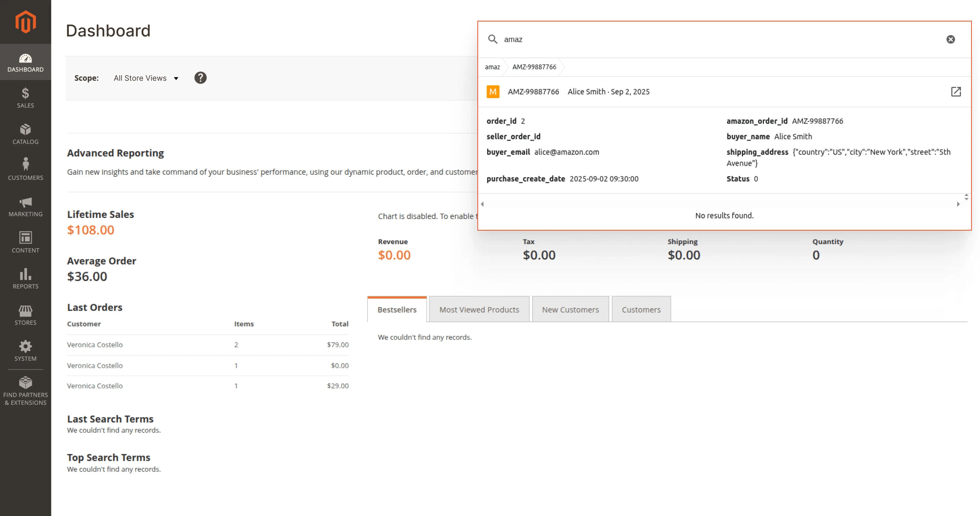Open the New Customers tab

point(570,309)
